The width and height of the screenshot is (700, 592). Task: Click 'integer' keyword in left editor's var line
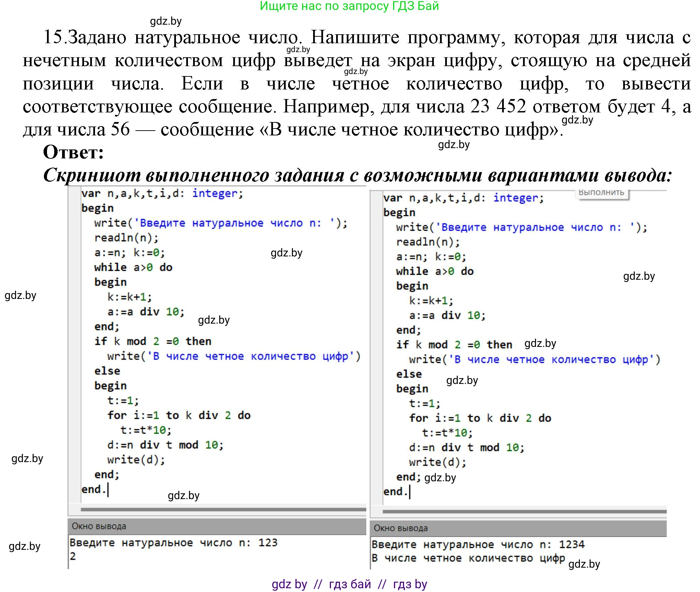click(215, 193)
